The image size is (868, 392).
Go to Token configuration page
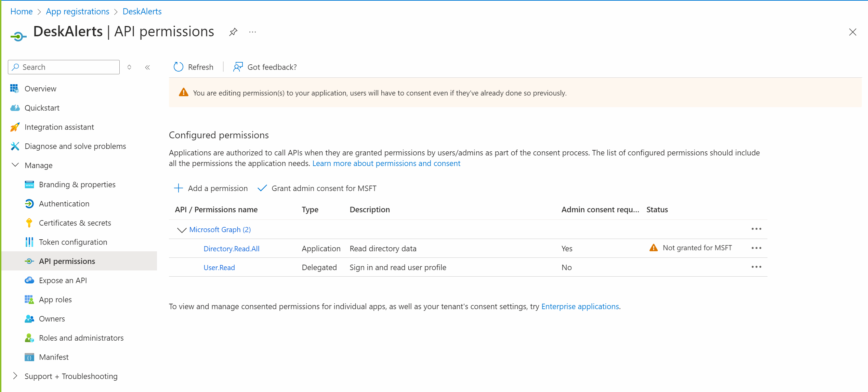(73, 242)
